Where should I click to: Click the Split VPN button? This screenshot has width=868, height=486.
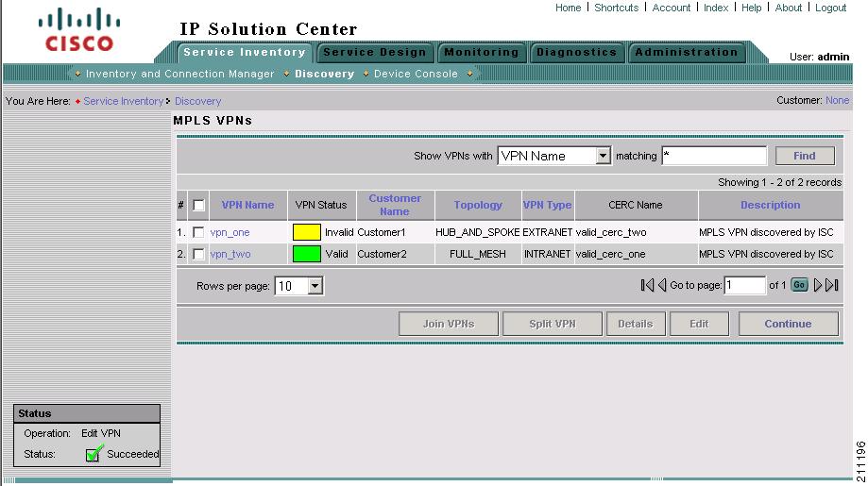point(553,324)
